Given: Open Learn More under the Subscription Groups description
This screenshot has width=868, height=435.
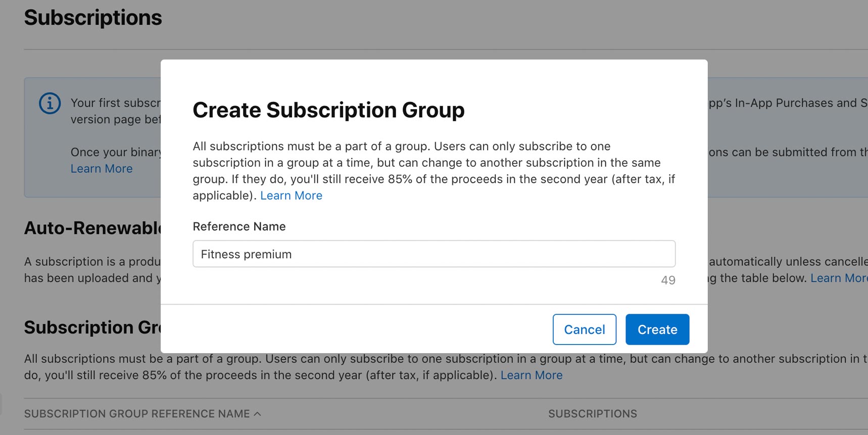Looking at the screenshot, I should pyautogui.click(x=531, y=375).
